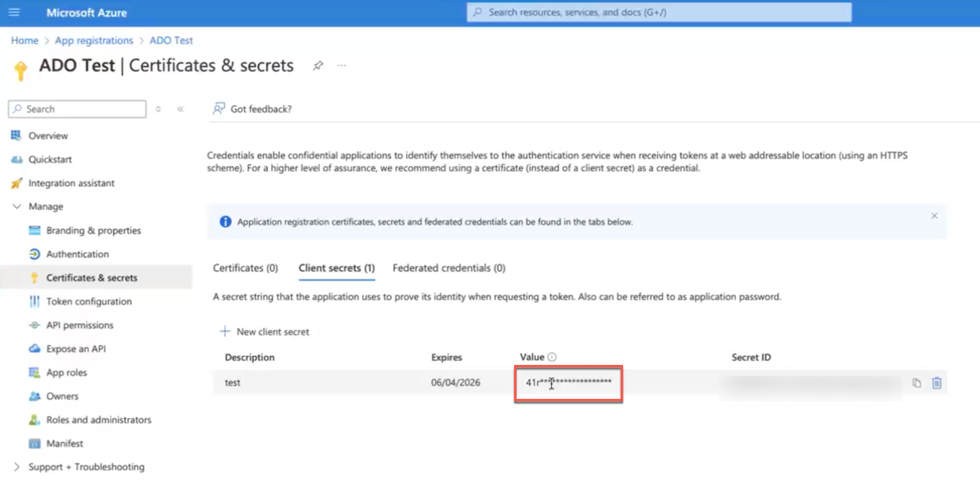Open Branding & properties
980x496 pixels.
[x=93, y=231]
